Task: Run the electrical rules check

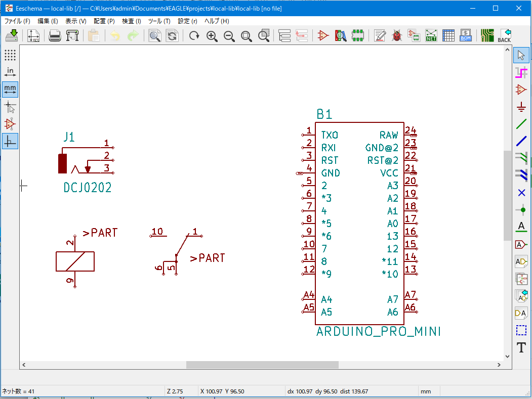Action: pos(397,35)
